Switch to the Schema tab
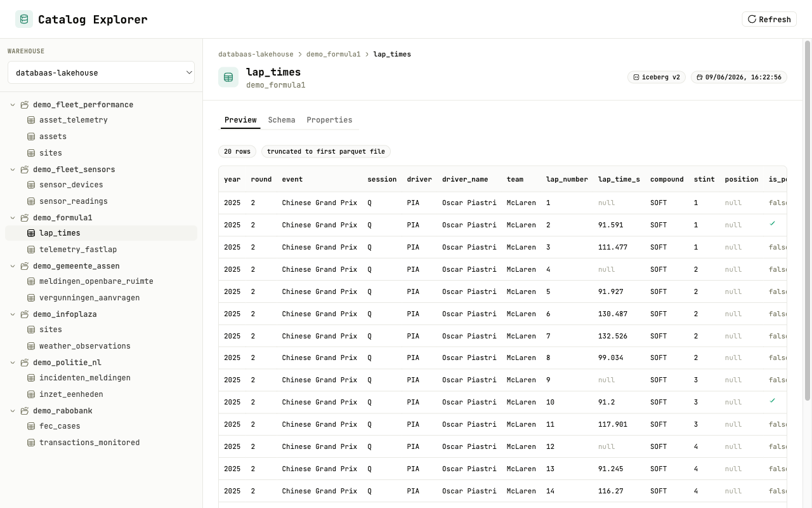 [282, 120]
